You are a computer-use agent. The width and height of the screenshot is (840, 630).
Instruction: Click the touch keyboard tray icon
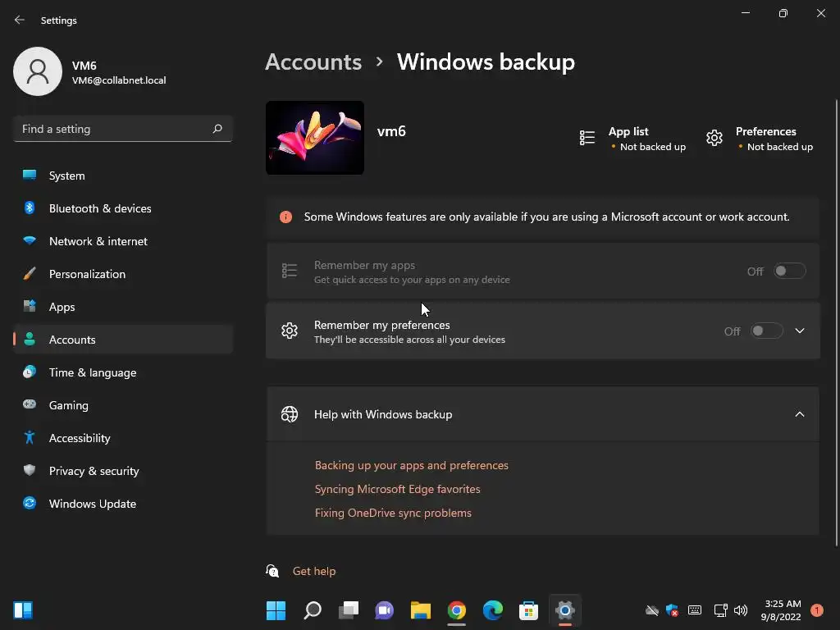(695, 610)
